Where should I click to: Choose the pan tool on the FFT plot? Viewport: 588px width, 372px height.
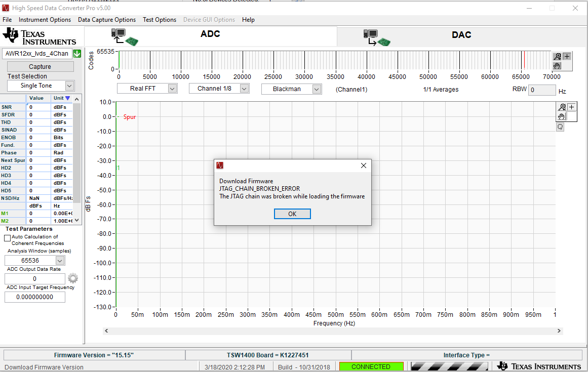click(x=561, y=116)
